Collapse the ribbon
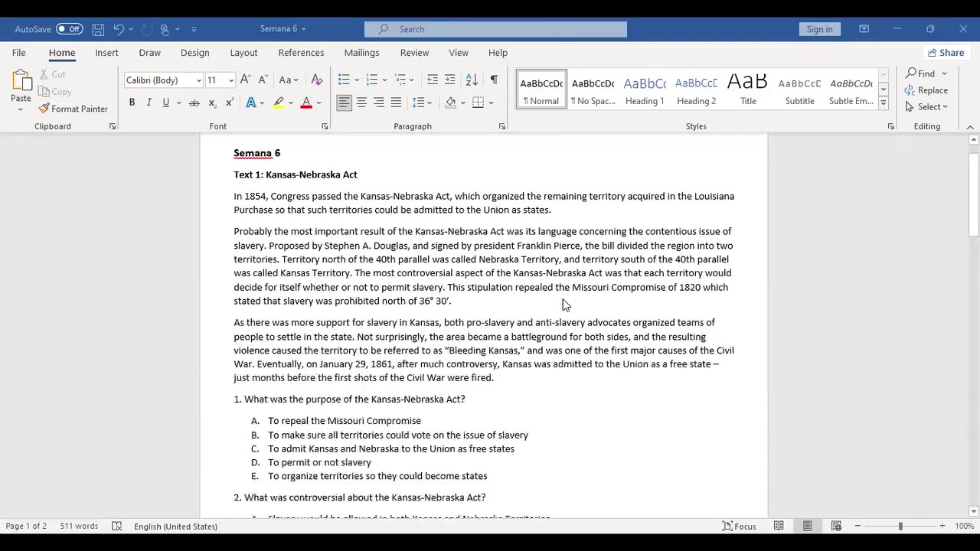This screenshot has width=980, height=551. [970, 127]
